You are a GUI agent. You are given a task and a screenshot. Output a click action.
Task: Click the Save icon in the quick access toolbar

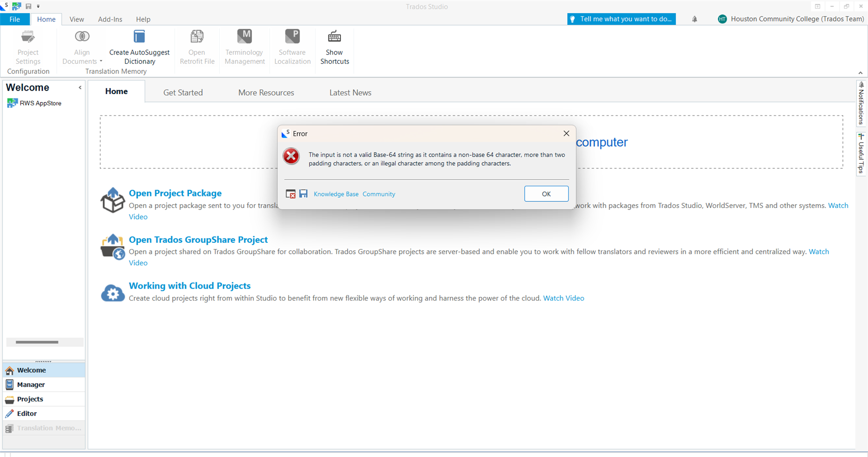pyautogui.click(x=28, y=6)
